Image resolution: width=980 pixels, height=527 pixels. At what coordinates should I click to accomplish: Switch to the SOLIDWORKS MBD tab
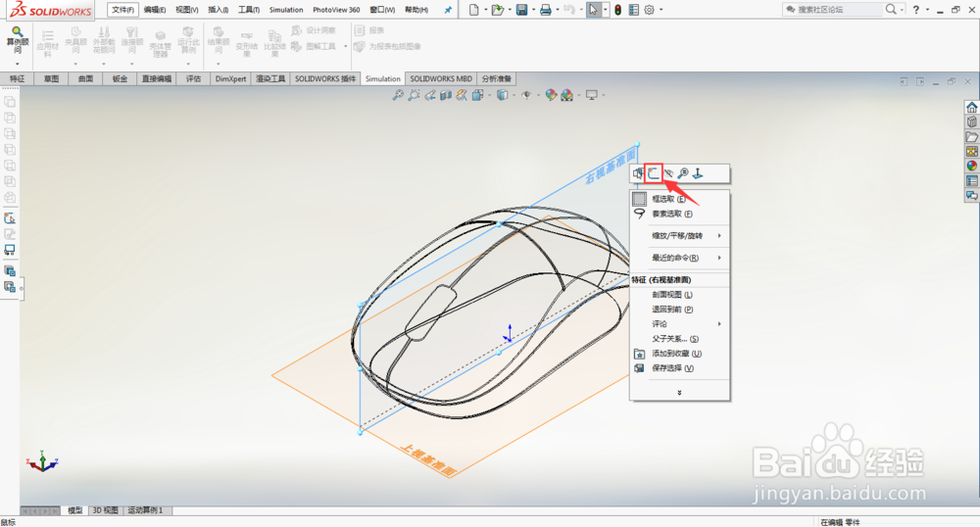[x=441, y=78]
